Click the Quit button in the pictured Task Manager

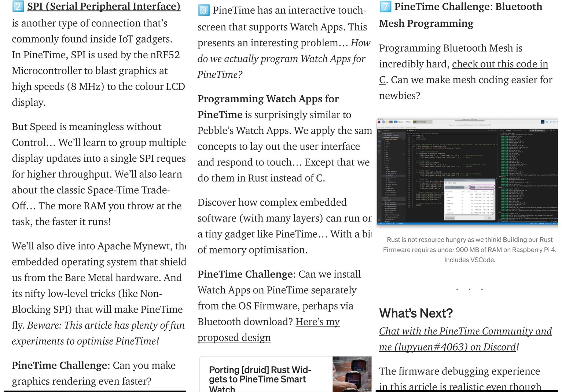pos(489,218)
